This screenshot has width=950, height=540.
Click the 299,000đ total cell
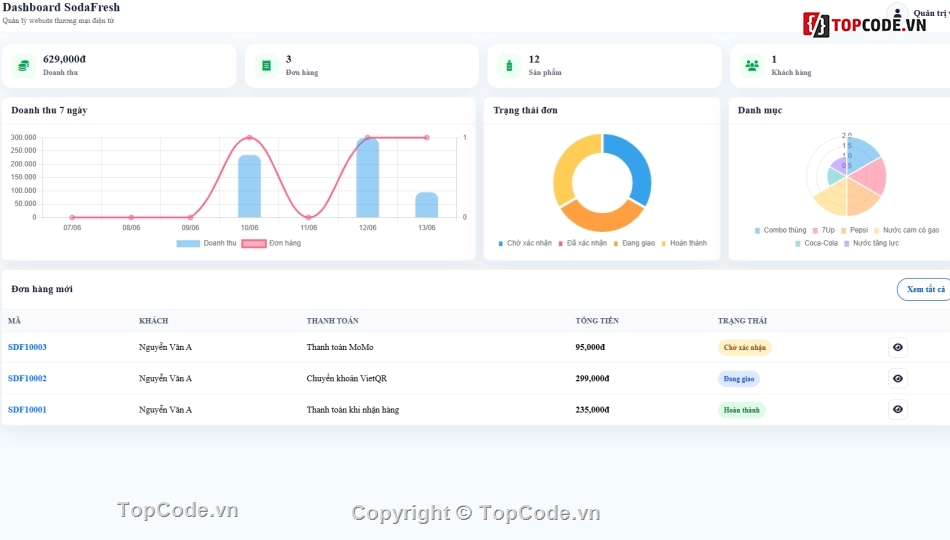coord(593,378)
